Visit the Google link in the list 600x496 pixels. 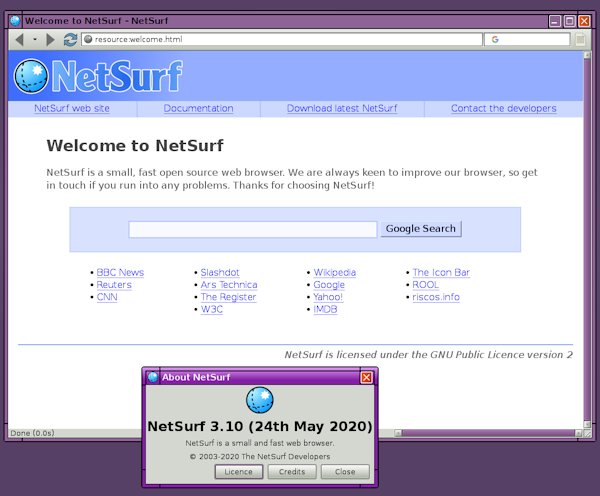pos(329,285)
